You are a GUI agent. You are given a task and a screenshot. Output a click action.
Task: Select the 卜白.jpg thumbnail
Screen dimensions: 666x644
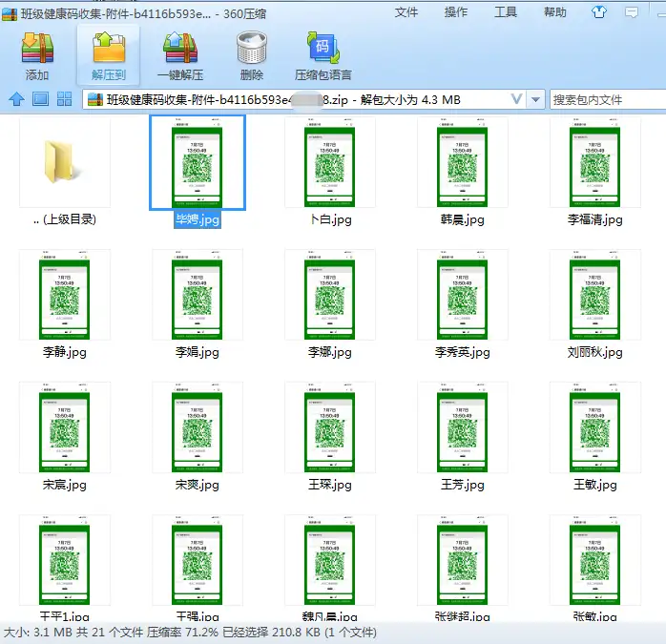(x=329, y=163)
